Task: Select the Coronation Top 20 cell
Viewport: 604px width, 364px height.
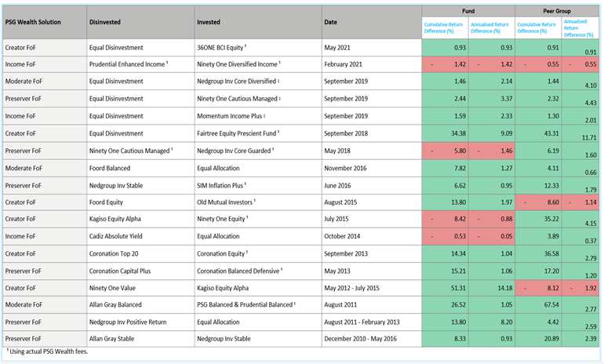Action: coord(117,252)
